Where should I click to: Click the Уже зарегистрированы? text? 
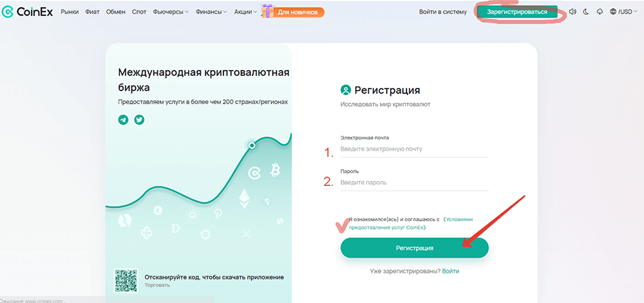(405, 271)
